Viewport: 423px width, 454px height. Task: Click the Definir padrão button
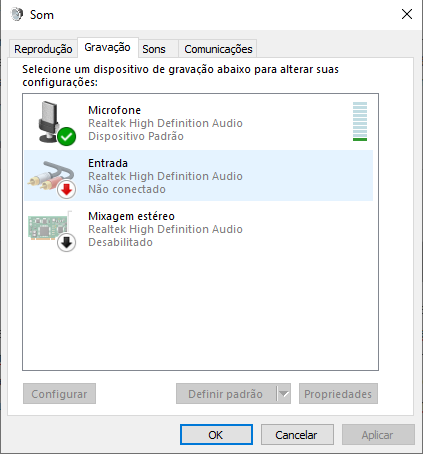tap(226, 394)
